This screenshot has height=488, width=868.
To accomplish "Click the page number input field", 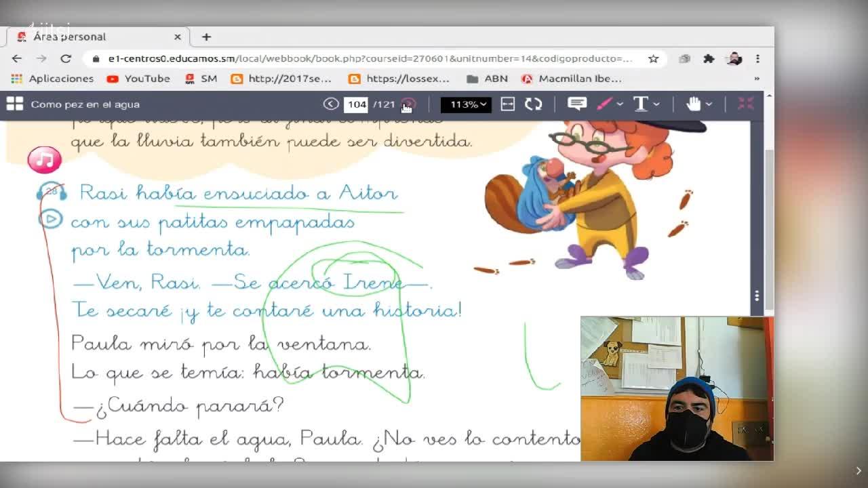I will tap(356, 104).
